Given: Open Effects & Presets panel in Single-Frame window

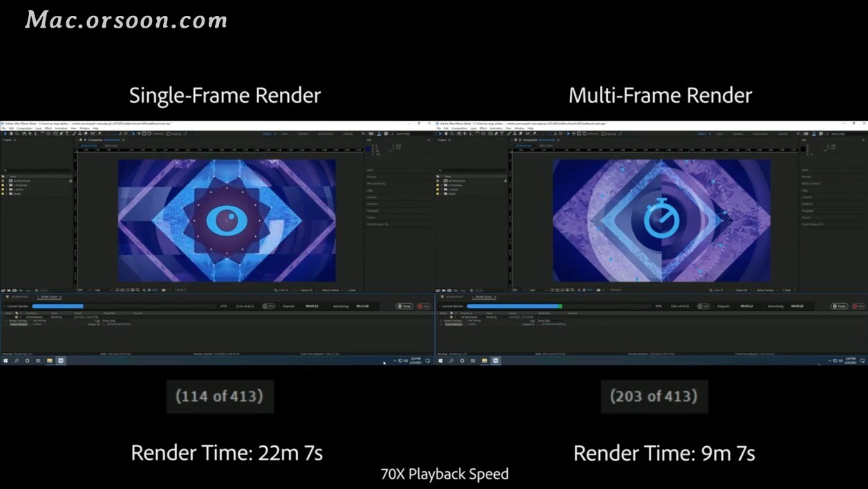Looking at the screenshot, I should 376,184.
